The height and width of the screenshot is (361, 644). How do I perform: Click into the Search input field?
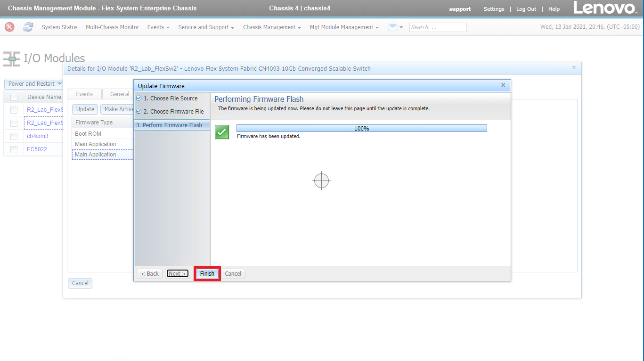[438, 27]
